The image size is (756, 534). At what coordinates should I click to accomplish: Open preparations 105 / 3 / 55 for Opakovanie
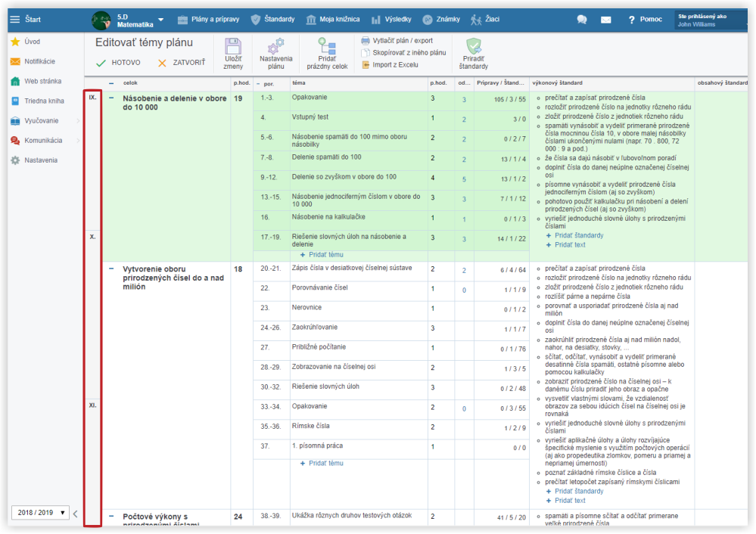[509, 99]
